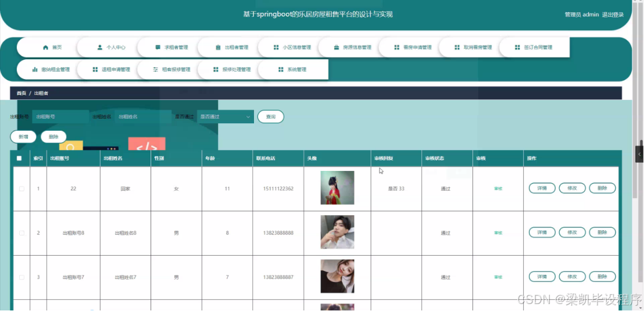
Task: Click the grid icon for 取消看房管理
Action: click(x=457, y=48)
